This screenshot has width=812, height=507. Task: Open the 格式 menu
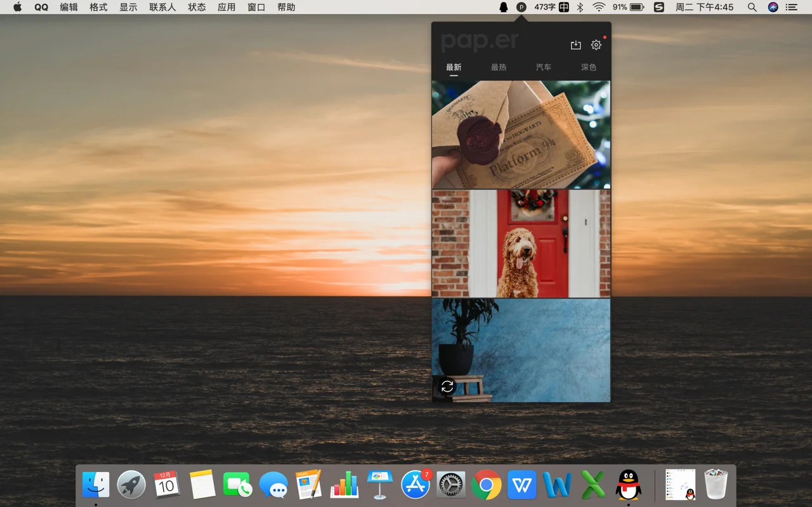[x=98, y=7]
